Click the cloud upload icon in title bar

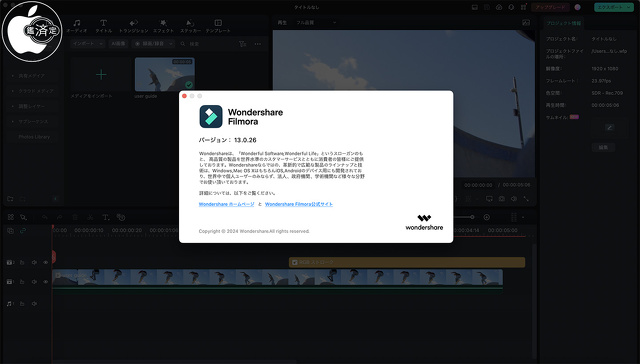(x=499, y=7)
